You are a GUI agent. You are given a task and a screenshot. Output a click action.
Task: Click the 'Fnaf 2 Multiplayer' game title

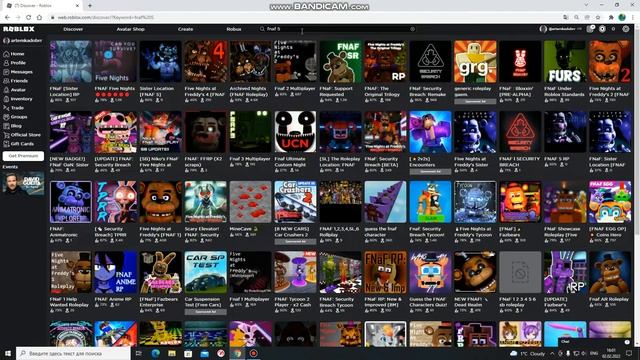295,88
